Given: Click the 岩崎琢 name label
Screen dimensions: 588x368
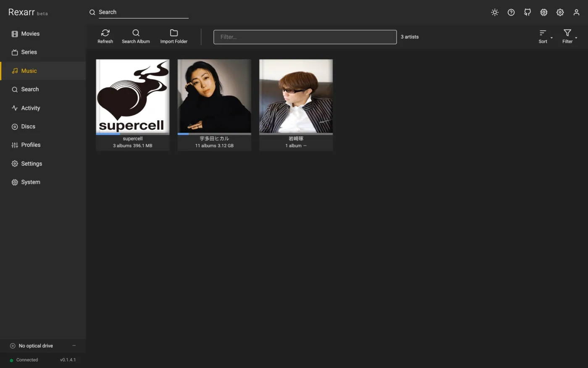Looking at the screenshot, I should pos(296,139).
